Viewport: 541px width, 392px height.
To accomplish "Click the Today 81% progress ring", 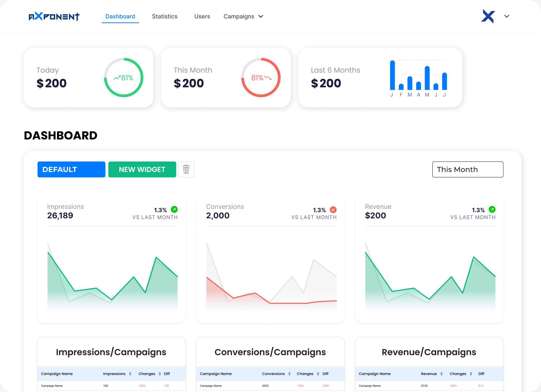I will point(124,78).
